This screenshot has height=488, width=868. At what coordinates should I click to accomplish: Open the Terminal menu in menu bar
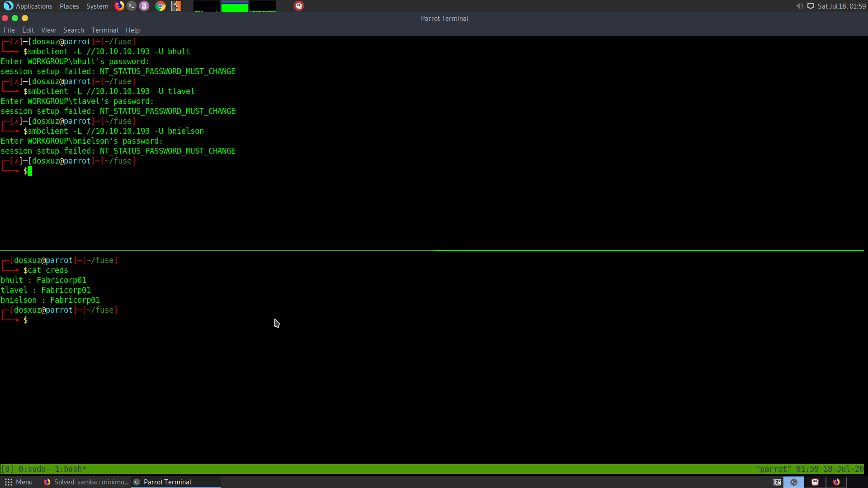click(x=104, y=30)
